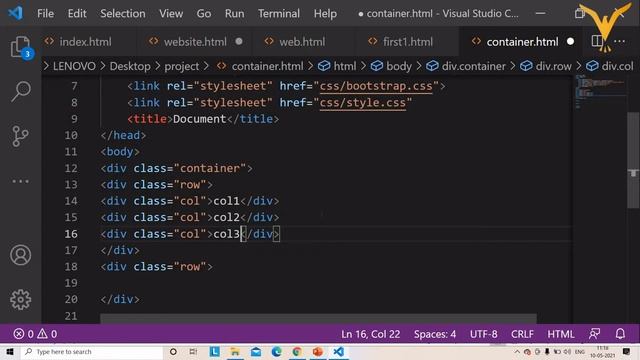Screen dimensions: 640x360
Task: Change indentation via Spaces: 4
Action: tap(435, 334)
